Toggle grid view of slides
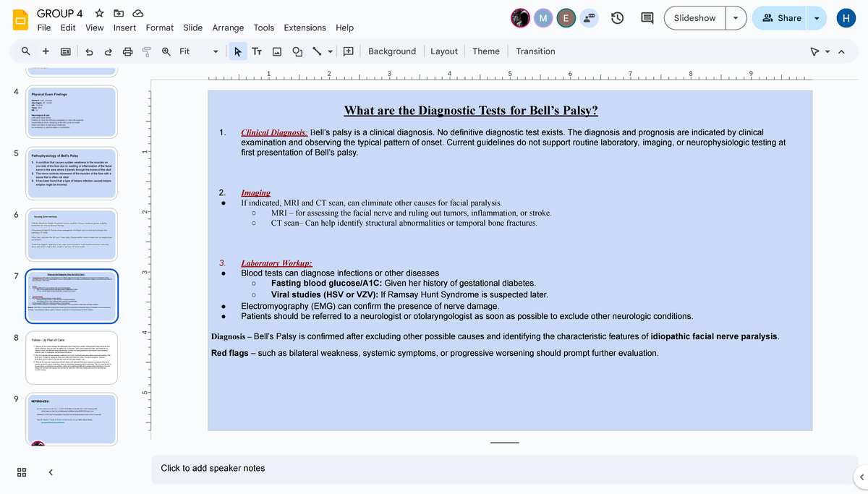The width and height of the screenshot is (868, 494). (x=21, y=472)
